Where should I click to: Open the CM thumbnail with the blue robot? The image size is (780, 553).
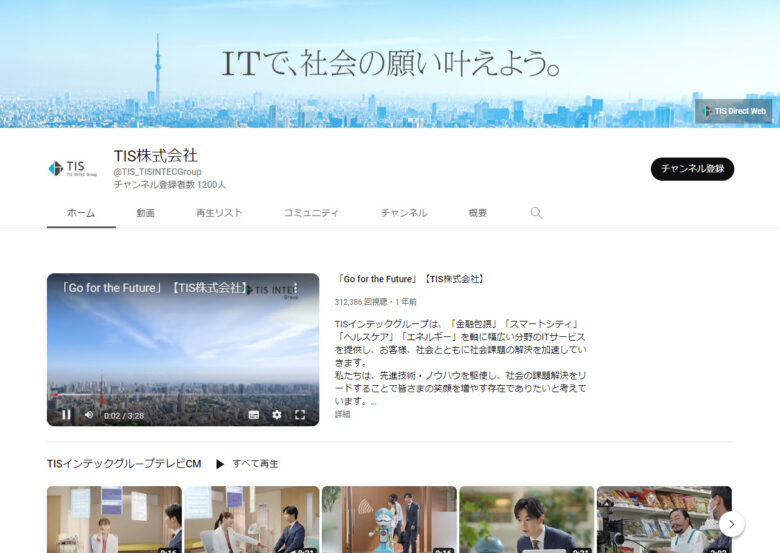390,520
